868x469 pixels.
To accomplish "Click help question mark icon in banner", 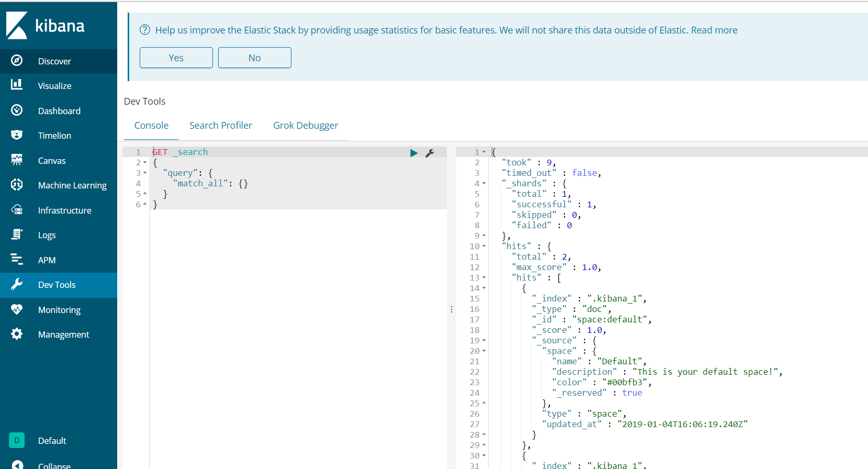I will click(145, 30).
